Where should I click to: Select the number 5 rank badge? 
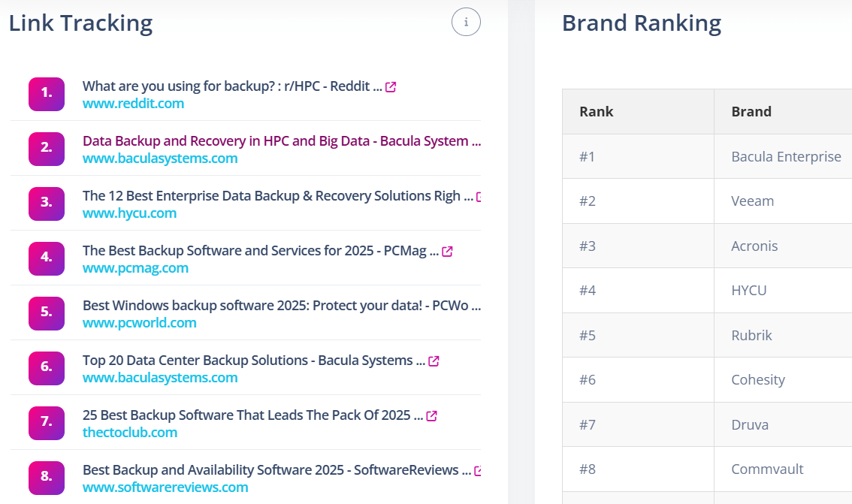(x=47, y=313)
